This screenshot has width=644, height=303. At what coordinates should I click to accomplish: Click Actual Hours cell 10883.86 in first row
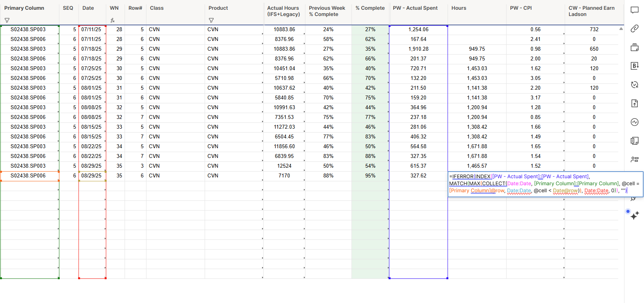(x=284, y=30)
